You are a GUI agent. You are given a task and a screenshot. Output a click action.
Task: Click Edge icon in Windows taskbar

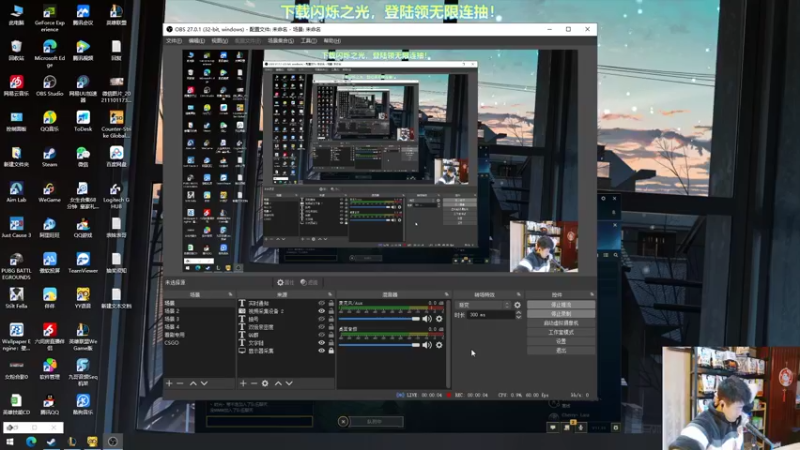click(31, 441)
